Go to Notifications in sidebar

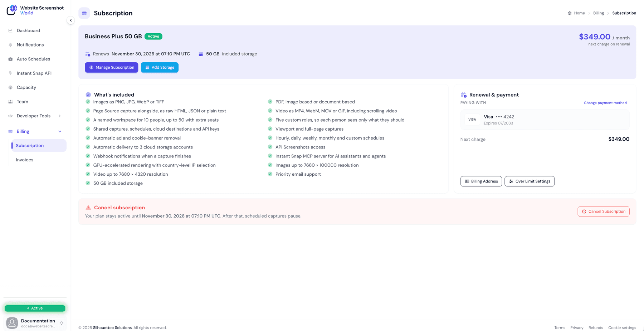pos(35,45)
